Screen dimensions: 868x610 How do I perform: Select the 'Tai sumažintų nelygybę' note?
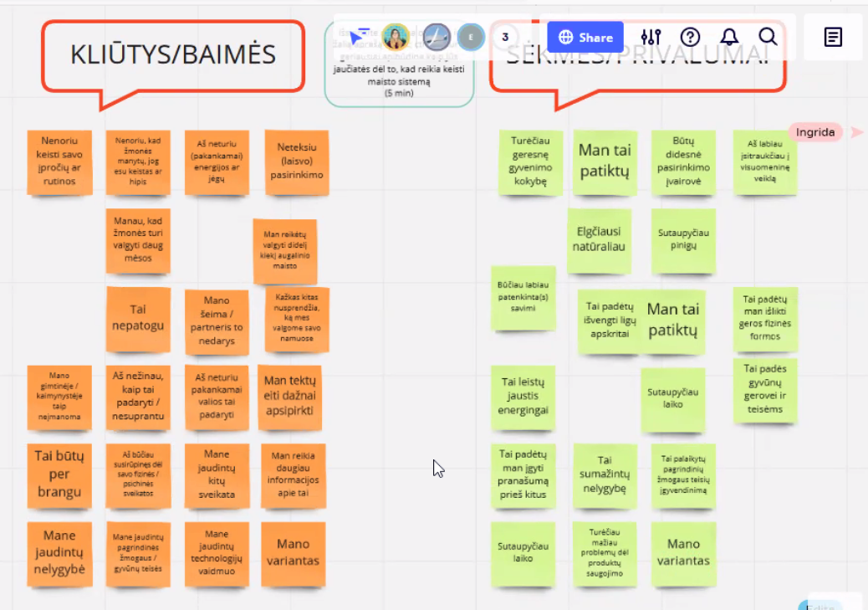(x=605, y=475)
